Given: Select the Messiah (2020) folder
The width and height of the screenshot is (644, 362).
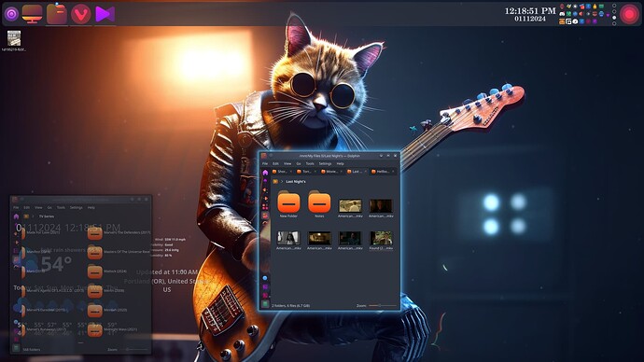Looking at the screenshot, I should click(x=106, y=310).
